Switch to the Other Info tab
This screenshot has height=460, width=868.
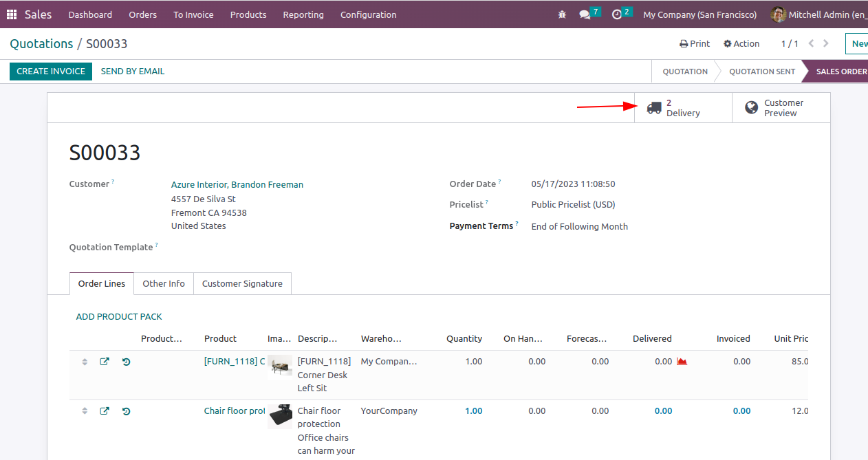164,283
